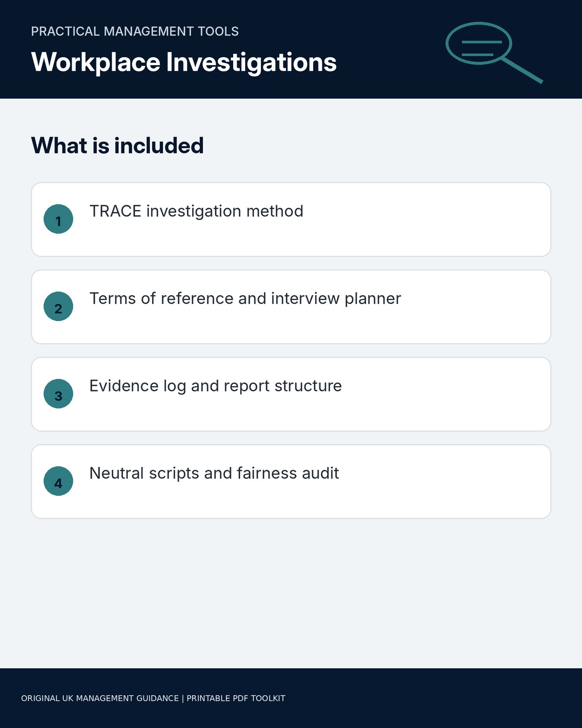This screenshot has height=728, width=582.
Task: Click the footer text about UK management guidance
Action: point(100,698)
